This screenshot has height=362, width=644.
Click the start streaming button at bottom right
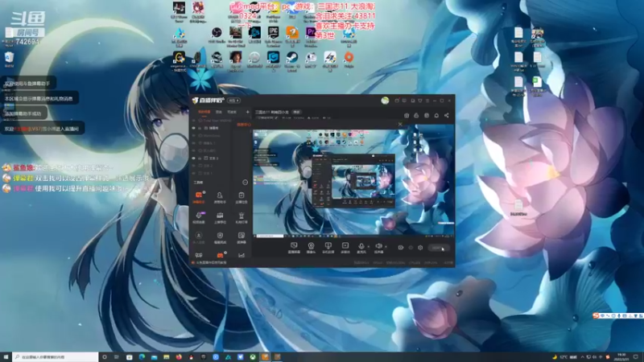click(x=439, y=248)
